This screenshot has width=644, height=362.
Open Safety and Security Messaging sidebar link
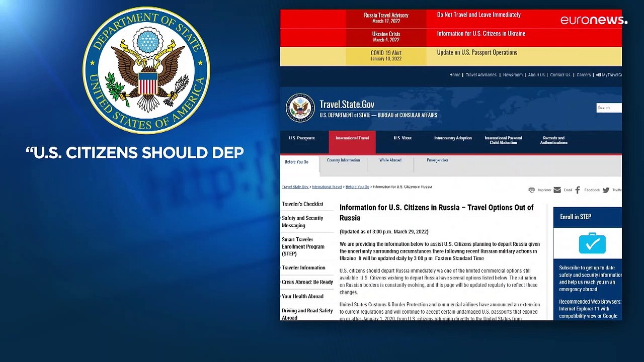click(302, 222)
